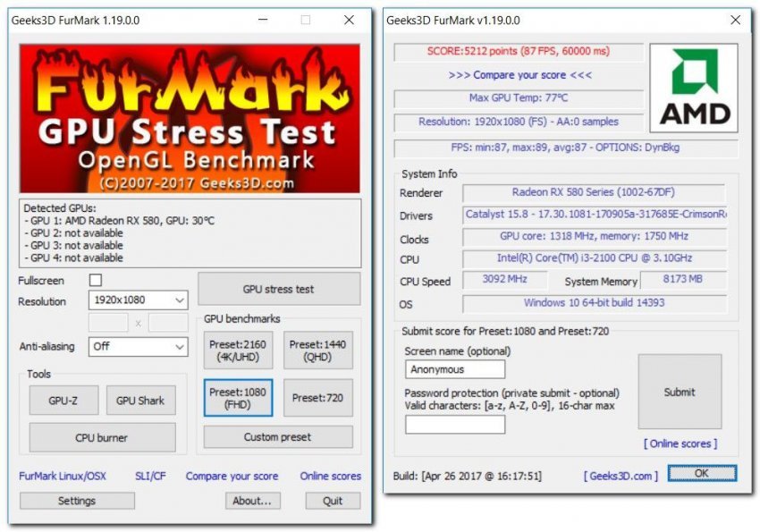Click the Build: [Apr 26 2017 @ 16:17:51] text
Screen dimensions: 760x532
click(x=468, y=477)
